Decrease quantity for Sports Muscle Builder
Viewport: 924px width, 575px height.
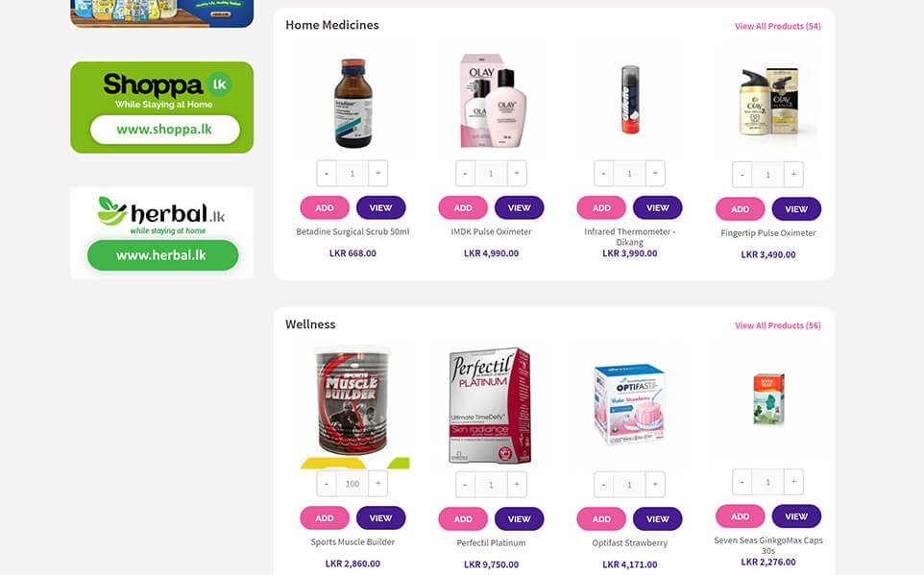pyautogui.click(x=327, y=484)
